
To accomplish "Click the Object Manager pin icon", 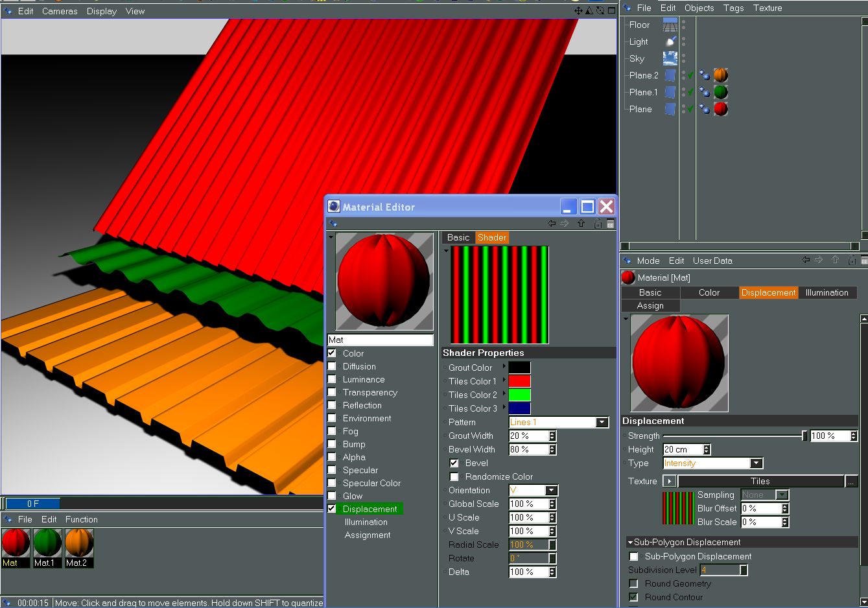I will coord(626,8).
